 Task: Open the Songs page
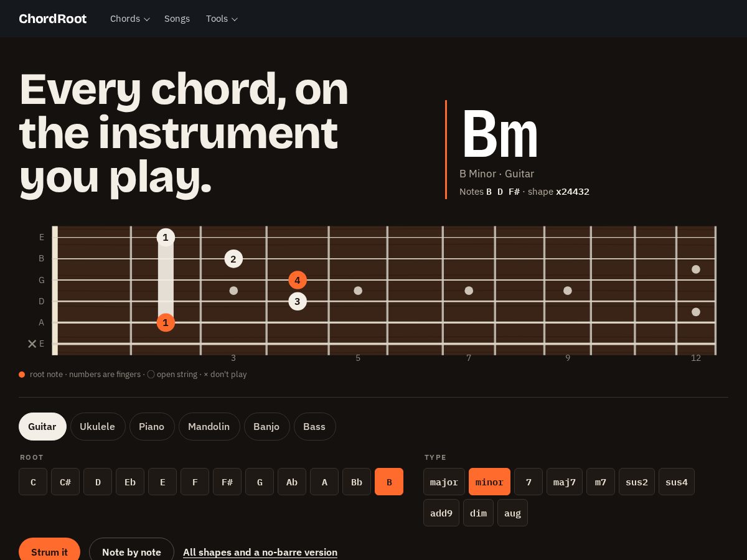coord(177,19)
